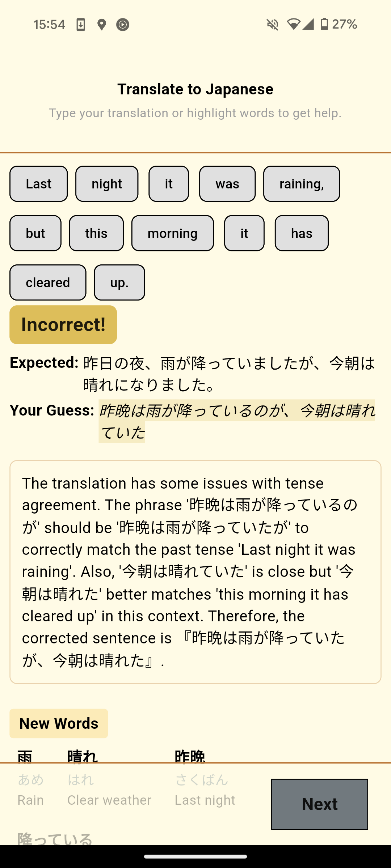Select the 'morning' word chip

tap(173, 233)
